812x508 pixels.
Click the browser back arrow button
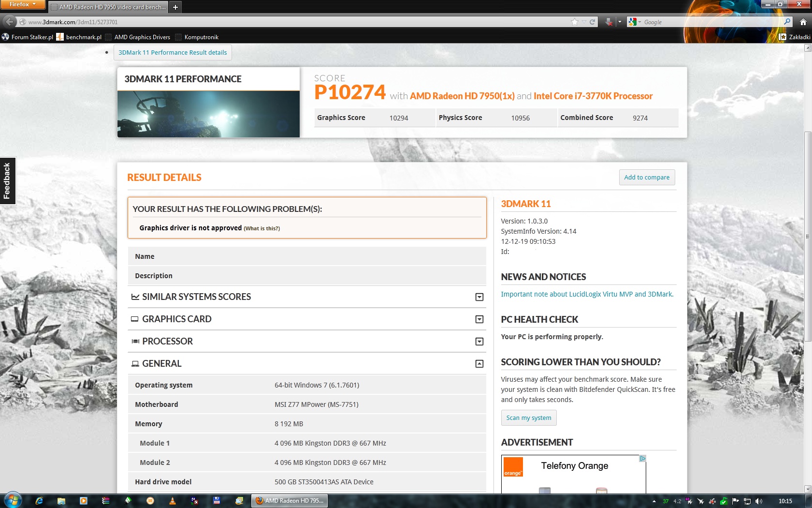9,21
